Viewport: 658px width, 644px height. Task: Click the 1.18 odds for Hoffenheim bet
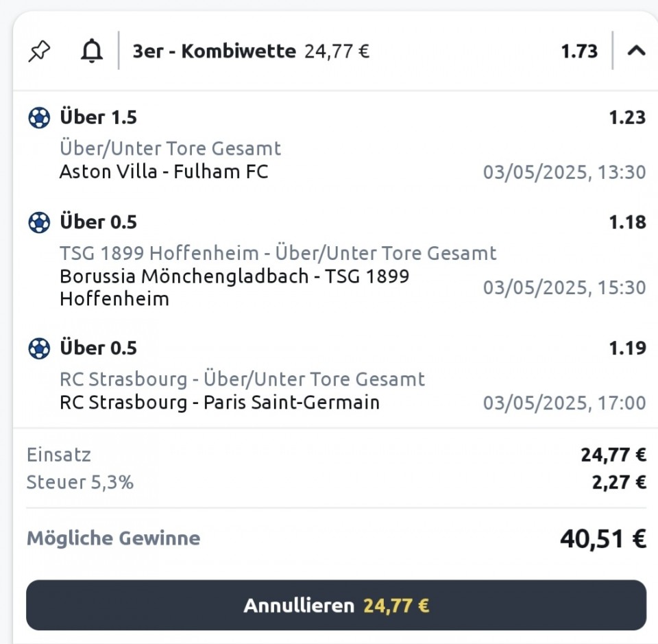tap(627, 222)
